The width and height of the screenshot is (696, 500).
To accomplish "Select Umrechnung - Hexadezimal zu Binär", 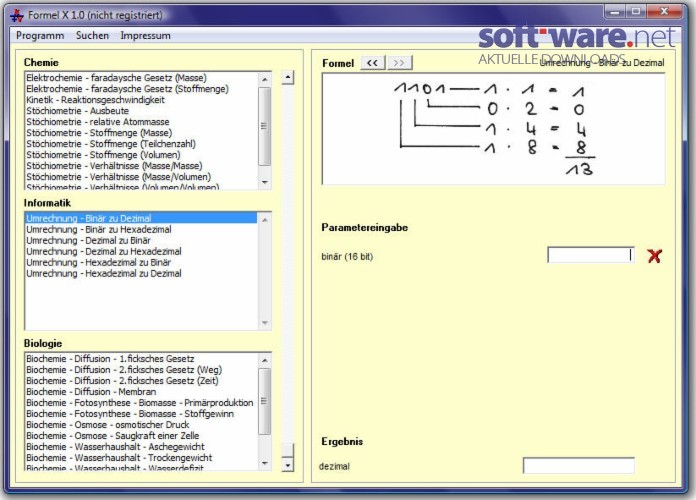I will 141,262.
